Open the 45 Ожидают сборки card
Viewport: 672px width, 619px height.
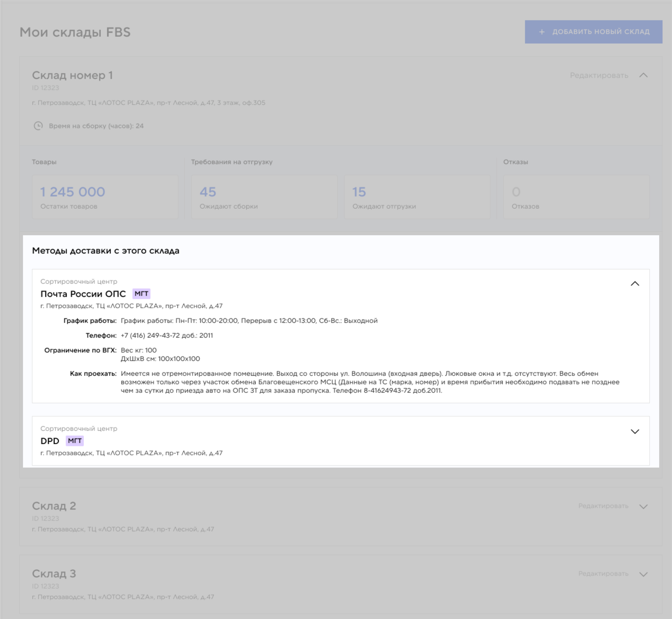pos(264,197)
